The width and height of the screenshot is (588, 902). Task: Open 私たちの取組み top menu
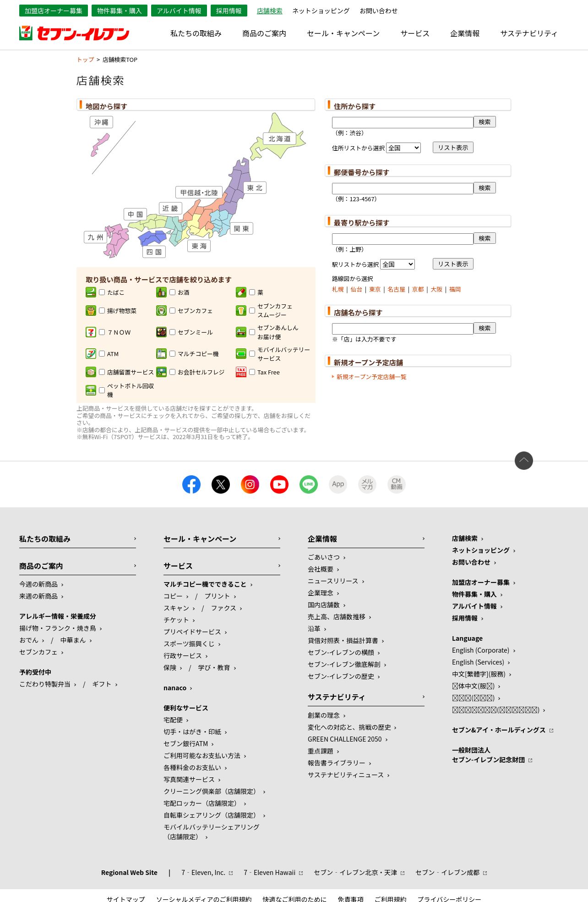[x=196, y=33]
